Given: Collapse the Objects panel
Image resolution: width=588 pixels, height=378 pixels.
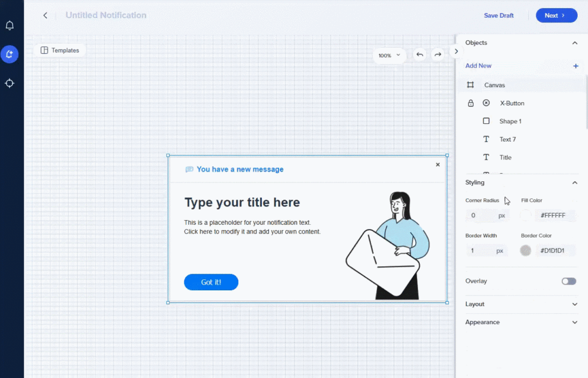Looking at the screenshot, I should (575, 42).
